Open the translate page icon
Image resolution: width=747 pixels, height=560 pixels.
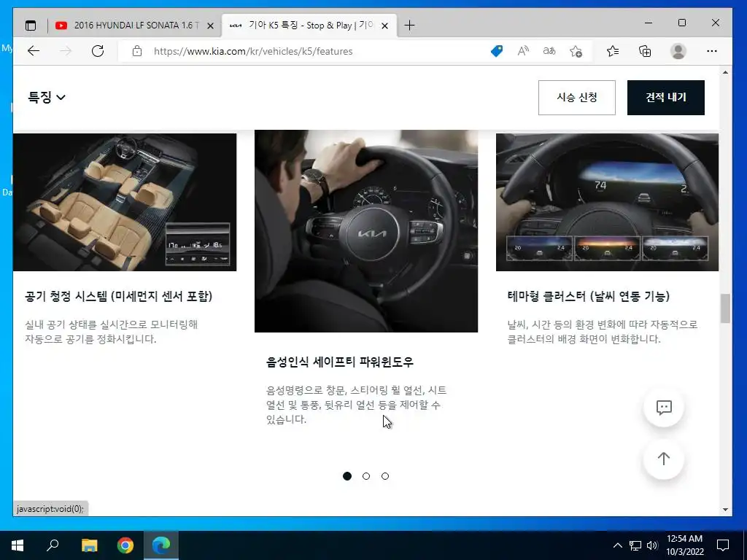tap(549, 51)
